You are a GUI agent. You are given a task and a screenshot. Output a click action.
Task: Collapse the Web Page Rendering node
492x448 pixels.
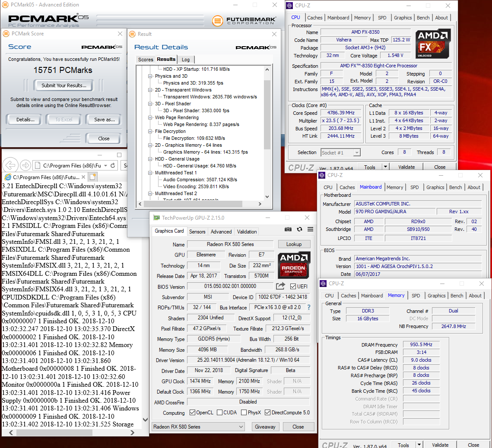150,117
